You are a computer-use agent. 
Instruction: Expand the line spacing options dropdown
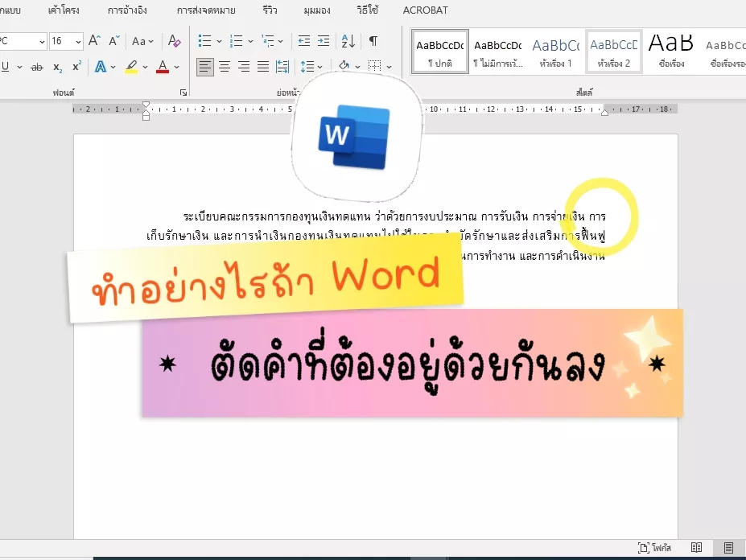coord(320,65)
